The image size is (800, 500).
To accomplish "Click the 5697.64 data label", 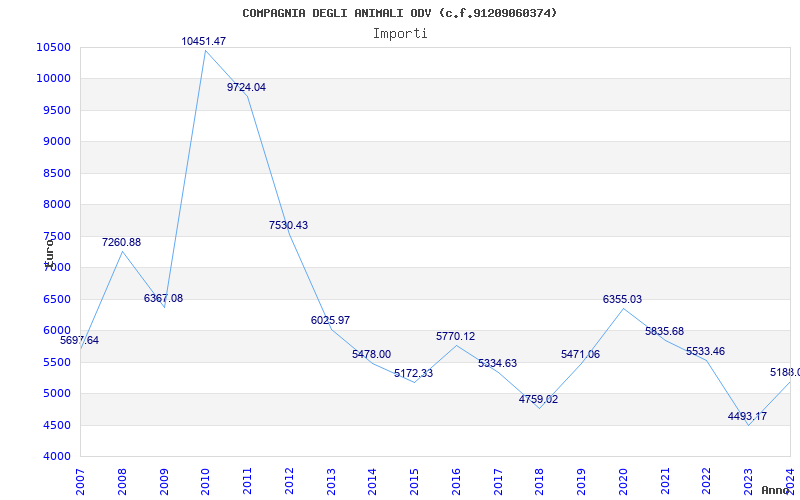I will point(80,340).
